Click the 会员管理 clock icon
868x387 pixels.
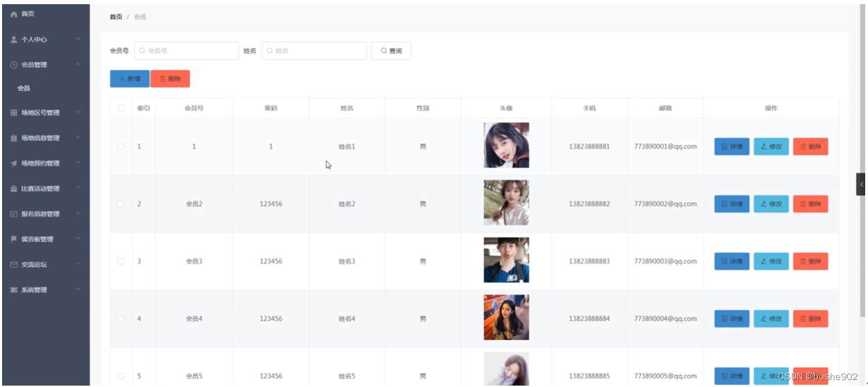coord(14,64)
